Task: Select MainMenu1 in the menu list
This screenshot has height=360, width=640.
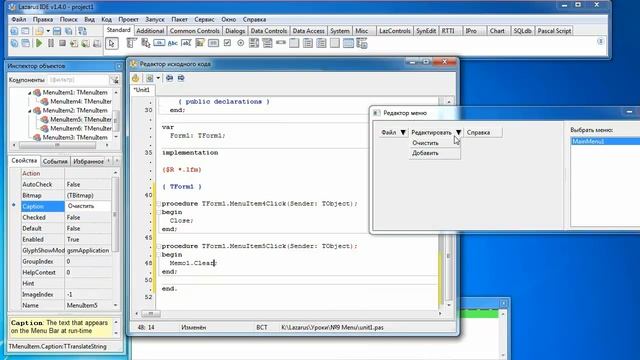Action: pos(605,141)
